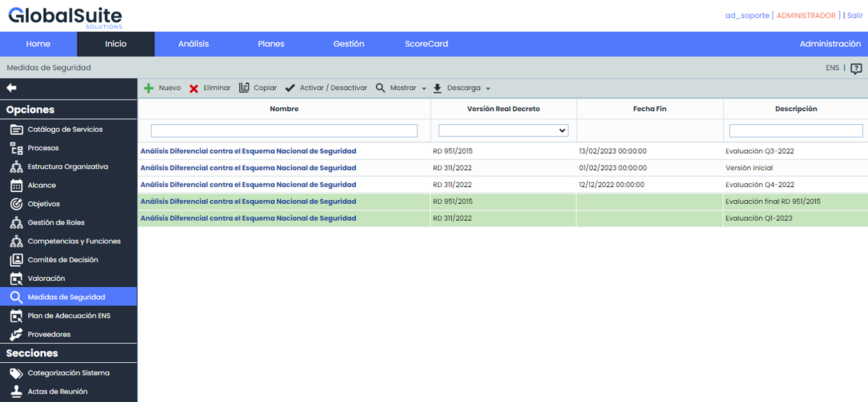This screenshot has height=402, width=868.
Task: Open the Versión Real Decreto filter dropdown
Action: click(x=503, y=131)
